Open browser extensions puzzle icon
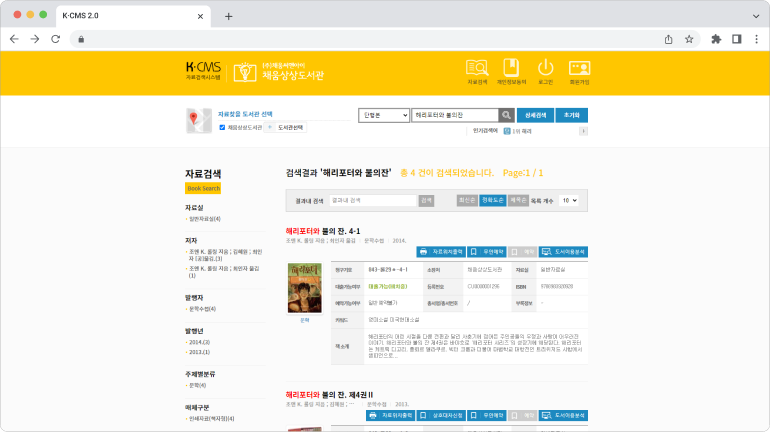The width and height of the screenshot is (770, 432). coord(716,39)
